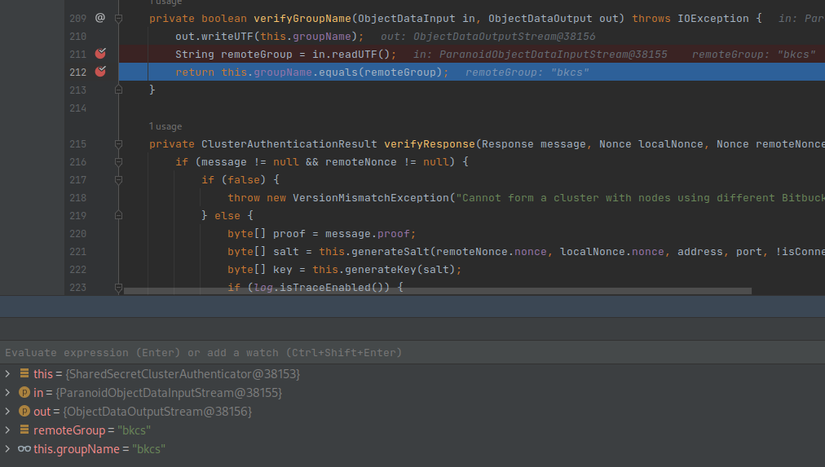Click the '1 usage' hint above verifyResponse

pyautogui.click(x=165, y=126)
